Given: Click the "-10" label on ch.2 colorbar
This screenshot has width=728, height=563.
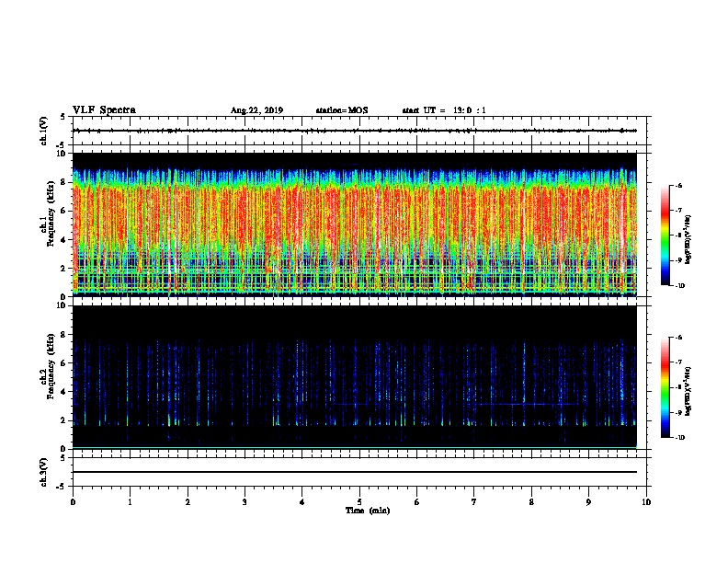Looking at the screenshot, I should pos(680,438).
